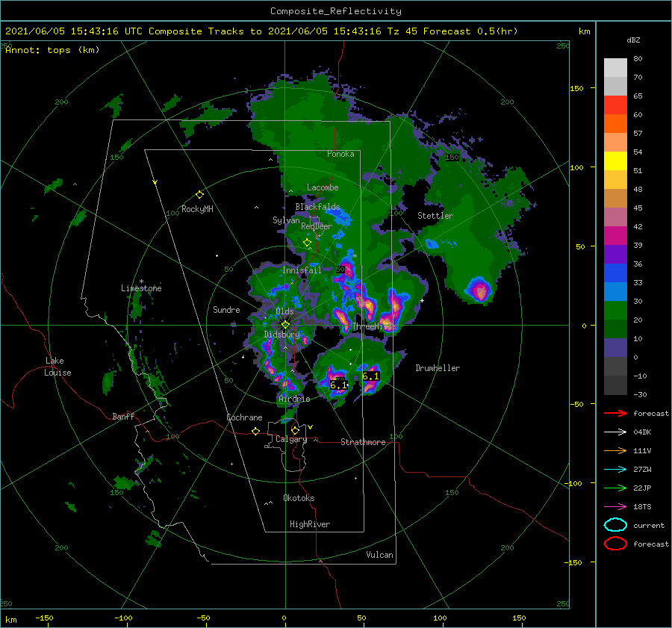The image size is (672, 628).
Task: Click the isolated storm cell southeast of Stettler
Action: (479, 290)
